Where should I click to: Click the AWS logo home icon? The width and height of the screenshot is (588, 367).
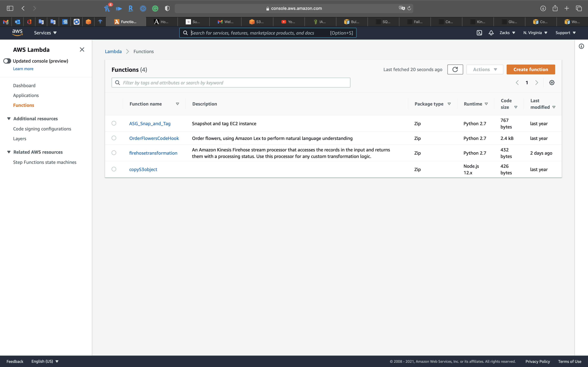[x=17, y=33]
